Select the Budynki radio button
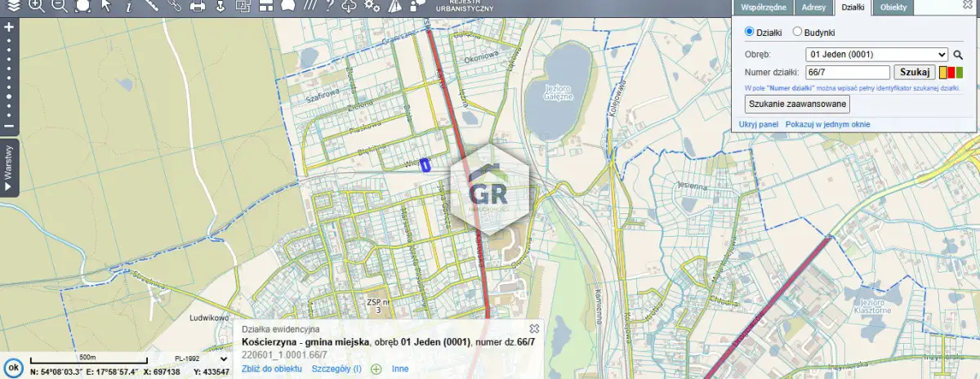This screenshot has height=379, width=980. (x=798, y=32)
